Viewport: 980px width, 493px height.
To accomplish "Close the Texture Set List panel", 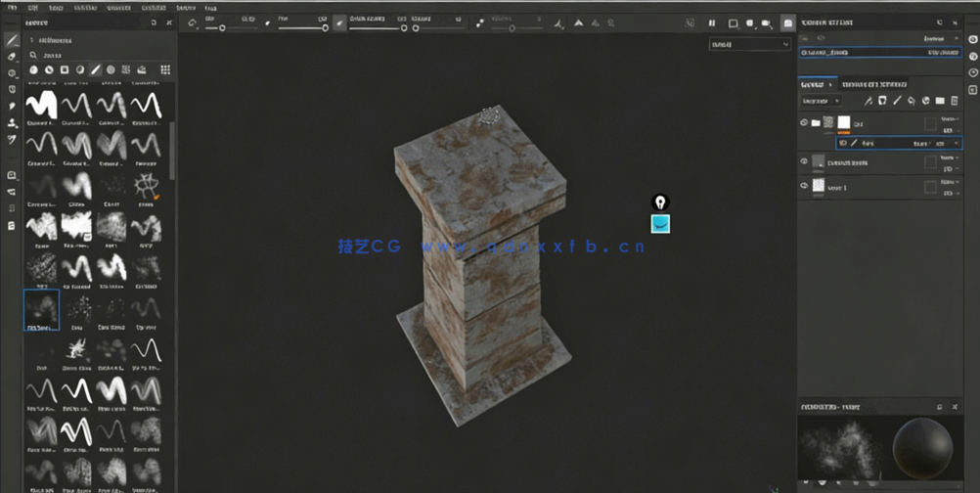I will click(x=955, y=22).
